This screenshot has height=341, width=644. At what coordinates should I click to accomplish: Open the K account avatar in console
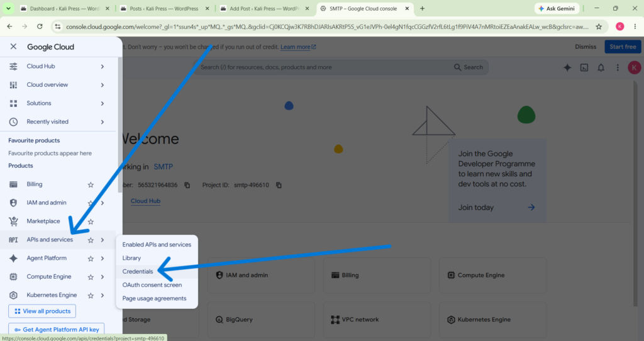634,67
